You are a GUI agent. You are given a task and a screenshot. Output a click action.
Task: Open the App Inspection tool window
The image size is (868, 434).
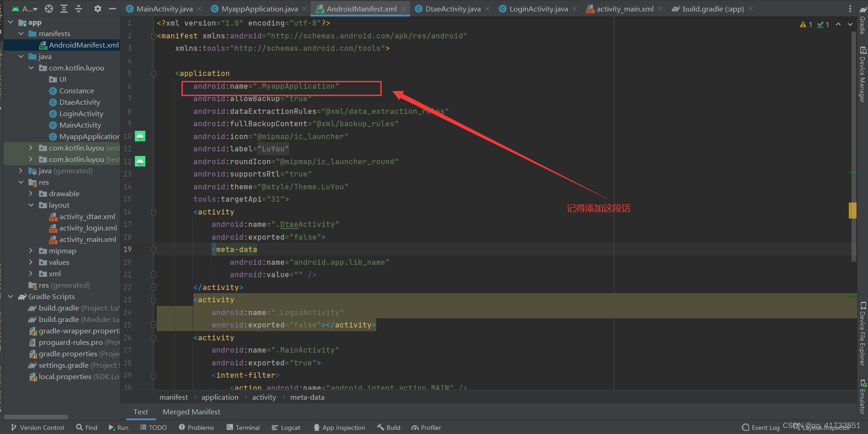[339, 427]
